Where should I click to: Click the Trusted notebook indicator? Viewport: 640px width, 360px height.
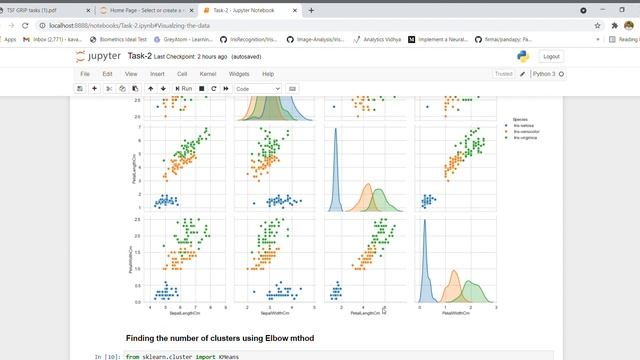click(503, 74)
